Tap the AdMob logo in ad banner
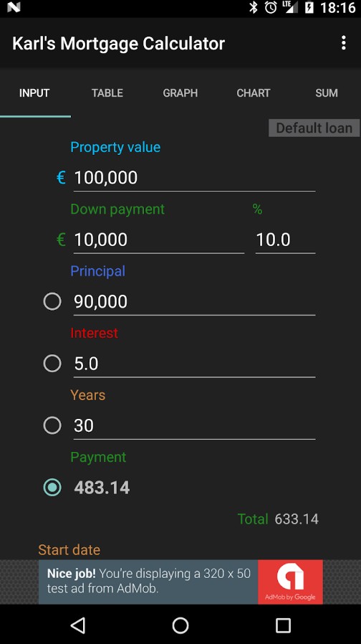 290,582
